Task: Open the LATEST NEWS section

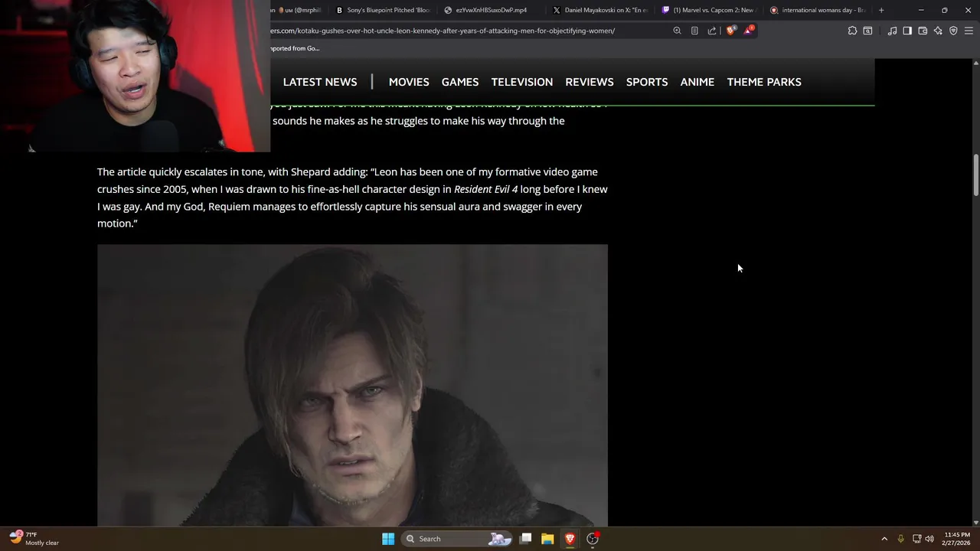Action: [320, 82]
